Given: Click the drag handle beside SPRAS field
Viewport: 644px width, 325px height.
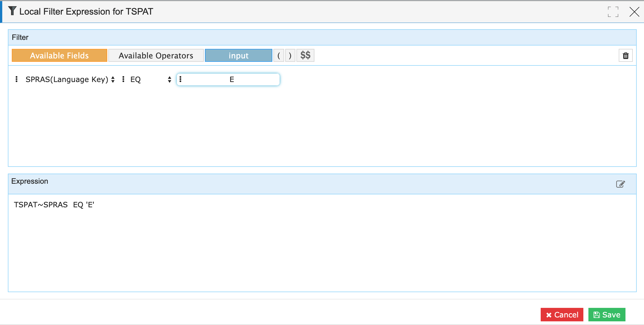Looking at the screenshot, I should (16, 79).
